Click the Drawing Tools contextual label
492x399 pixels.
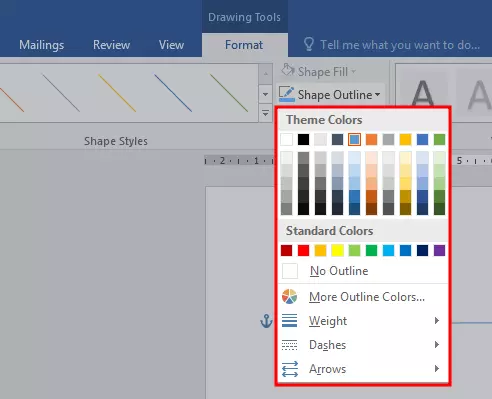tap(244, 17)
